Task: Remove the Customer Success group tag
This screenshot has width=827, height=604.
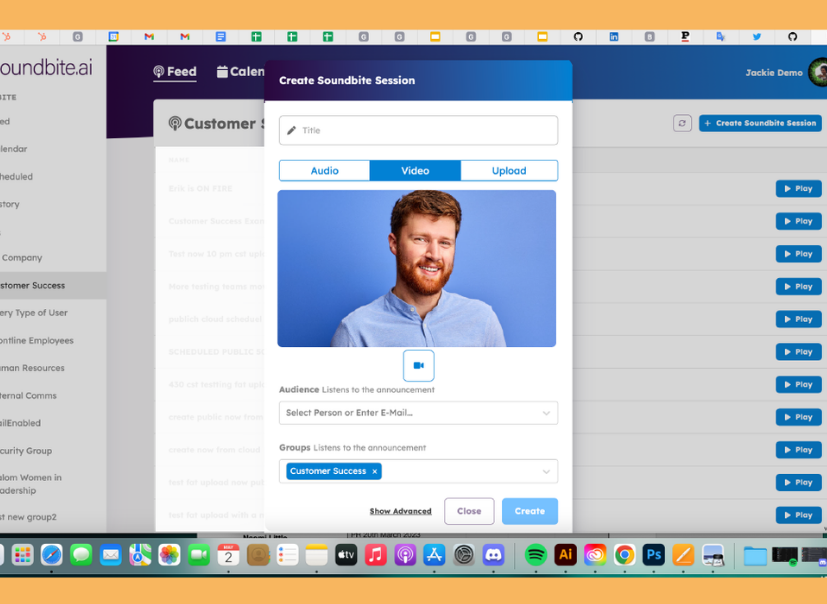Action: pyautogui.click(x=374, y=472)
